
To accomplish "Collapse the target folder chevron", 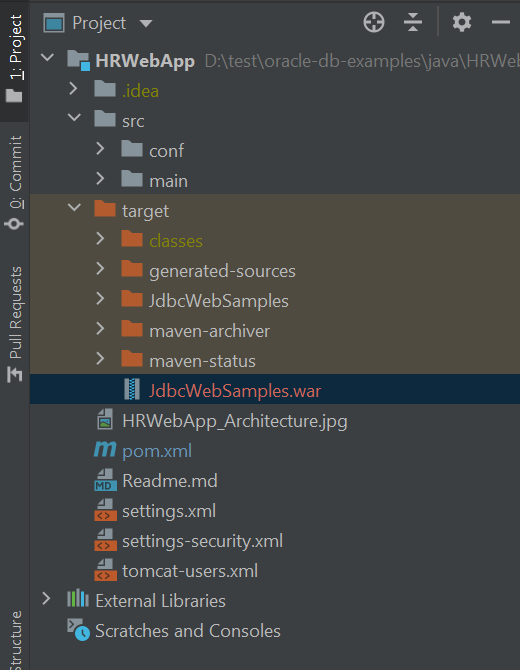I will (x=74, y=208).
